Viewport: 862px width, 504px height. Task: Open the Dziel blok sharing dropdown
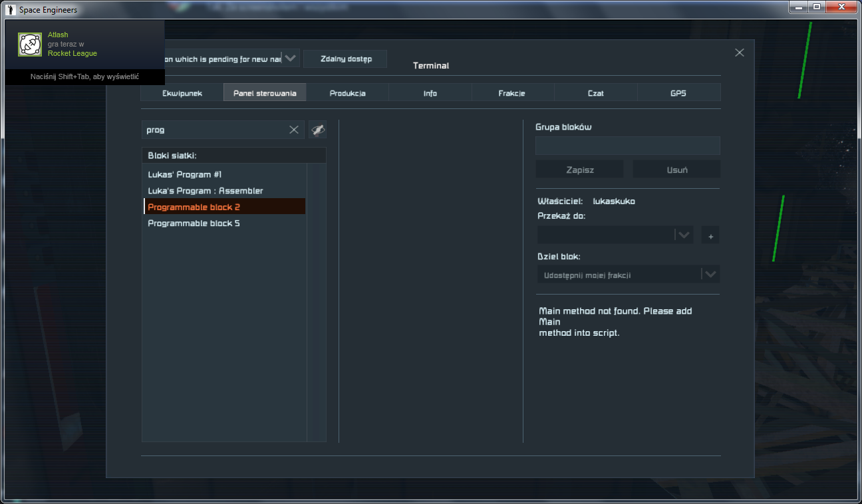[x=710, y=274]
